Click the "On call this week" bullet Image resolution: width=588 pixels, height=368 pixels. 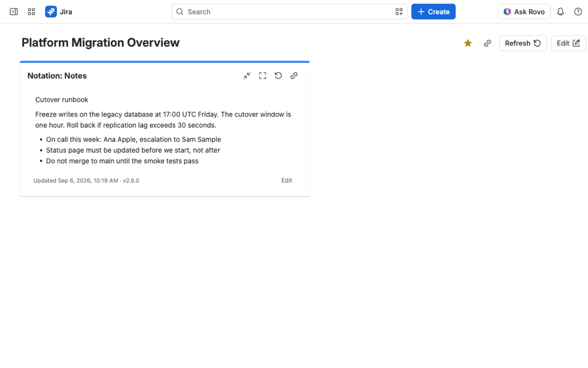(x=134, y=139)
